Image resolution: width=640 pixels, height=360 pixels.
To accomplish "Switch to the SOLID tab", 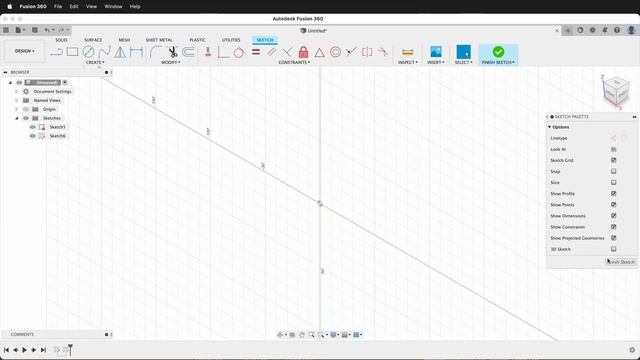I will point(61,40).
